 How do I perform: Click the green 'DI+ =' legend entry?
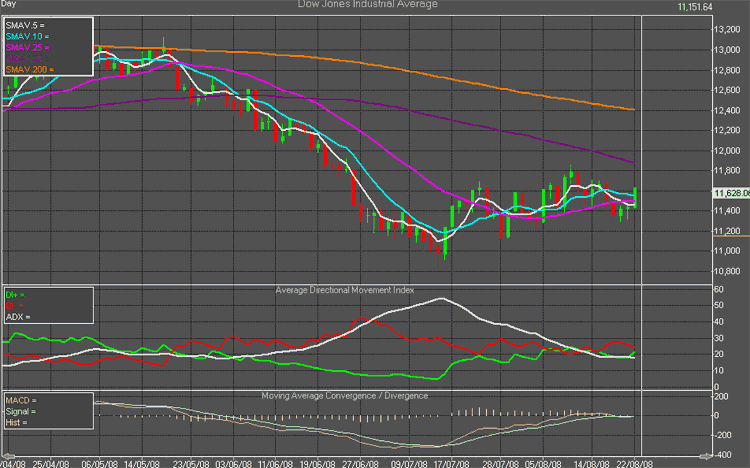point(15,295)
